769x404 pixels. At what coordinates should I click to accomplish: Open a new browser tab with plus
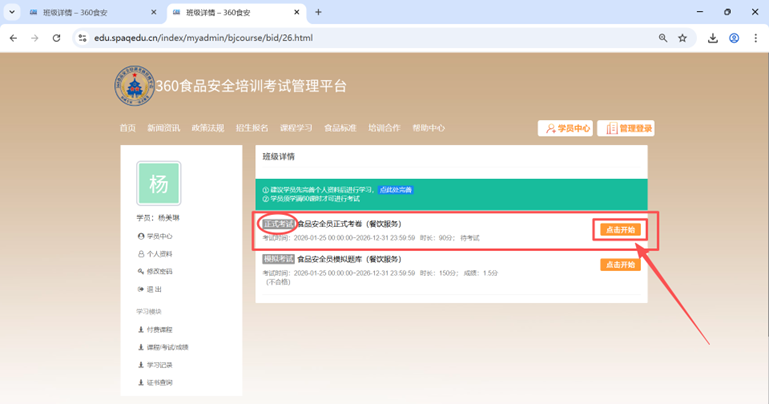(318, 13)
